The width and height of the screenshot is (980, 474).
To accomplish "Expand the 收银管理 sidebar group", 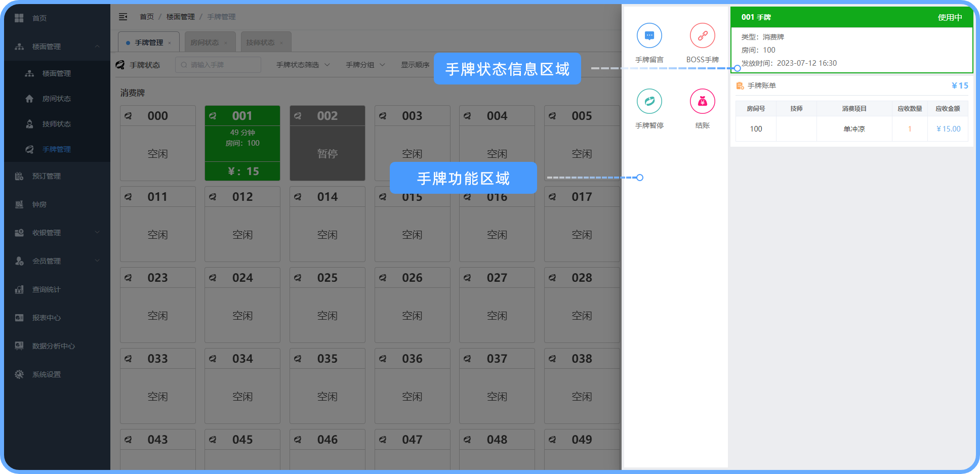I will pos(57,233).
